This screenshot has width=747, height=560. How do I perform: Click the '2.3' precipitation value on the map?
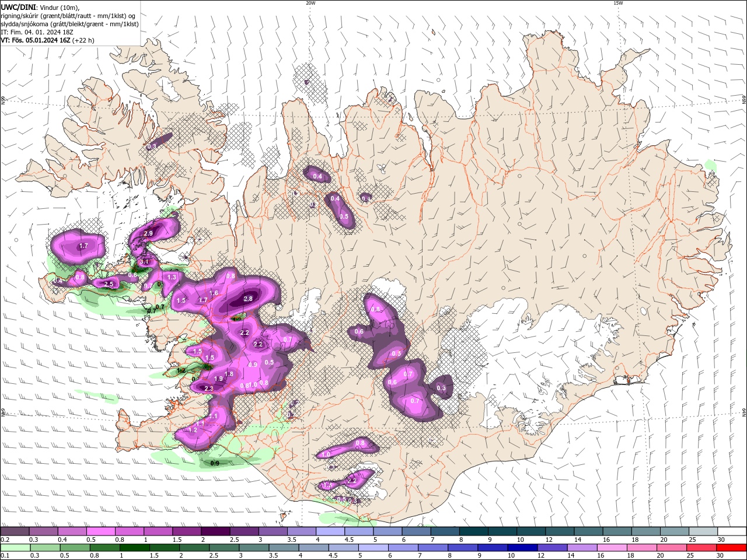coord(209,388)
